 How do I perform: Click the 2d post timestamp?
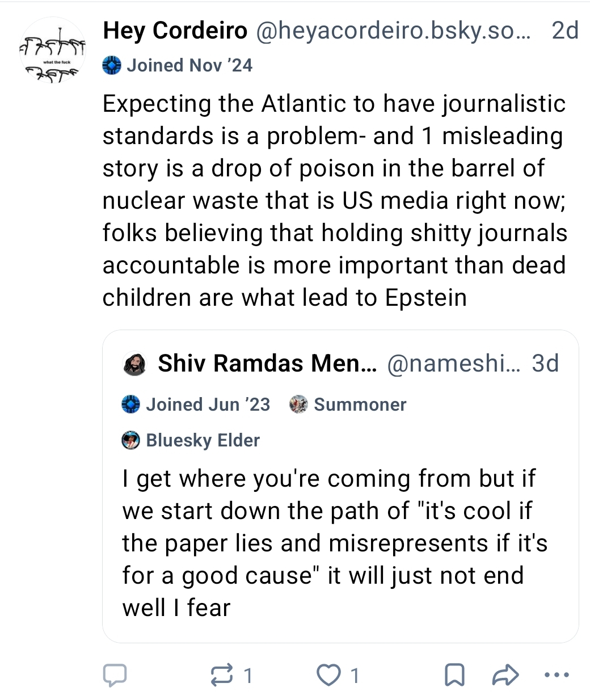point(564,31)
